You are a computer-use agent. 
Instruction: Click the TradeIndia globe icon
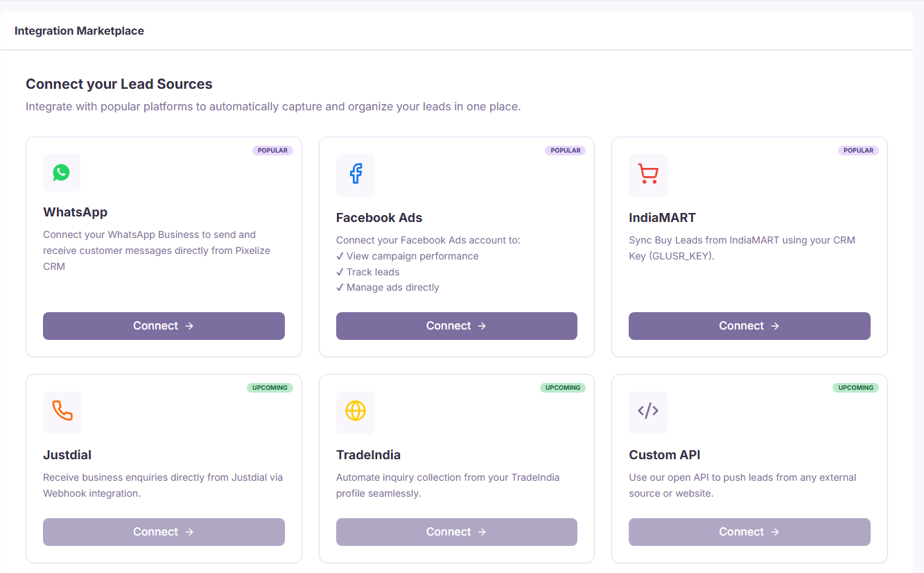(x=356, y=412)
